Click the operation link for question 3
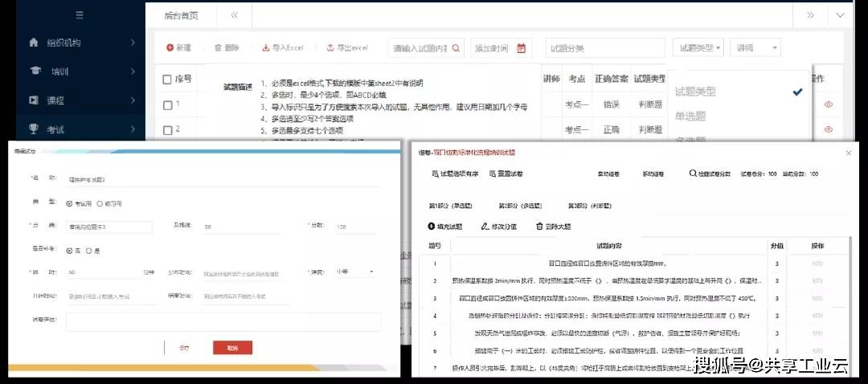The height and width of the screenshot is (384, 868). coord(817,298)
